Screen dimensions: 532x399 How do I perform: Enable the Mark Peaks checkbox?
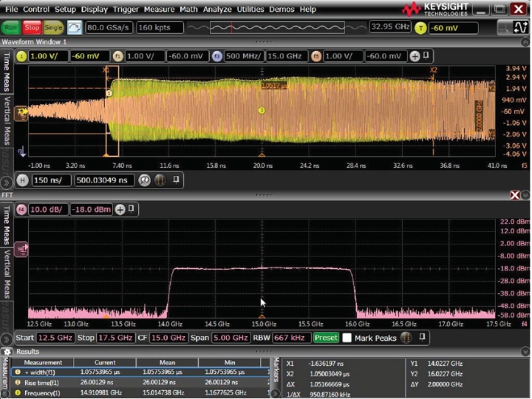[x=347, y=338]
